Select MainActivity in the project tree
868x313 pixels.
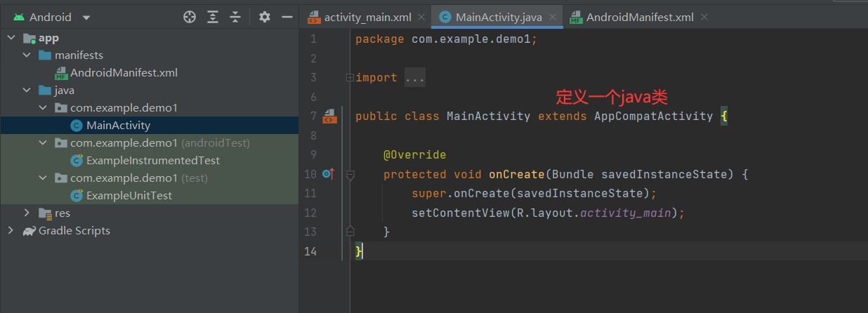tap(118, 125)
